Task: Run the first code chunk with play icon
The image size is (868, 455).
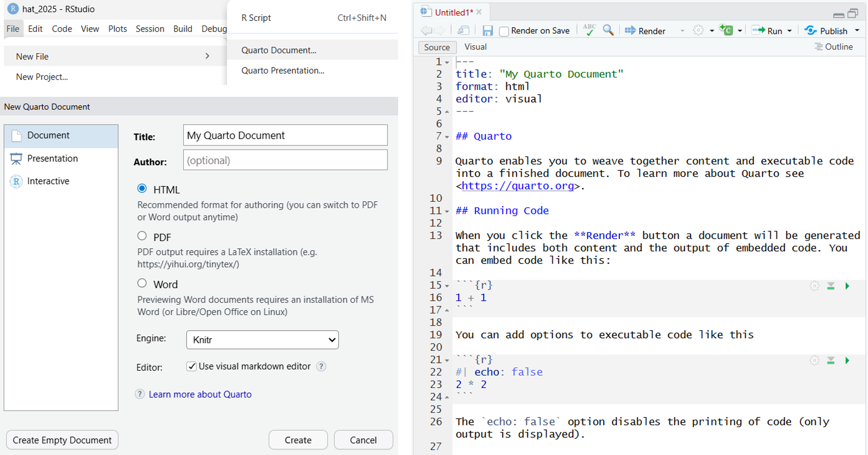Action: click(847, 286)
